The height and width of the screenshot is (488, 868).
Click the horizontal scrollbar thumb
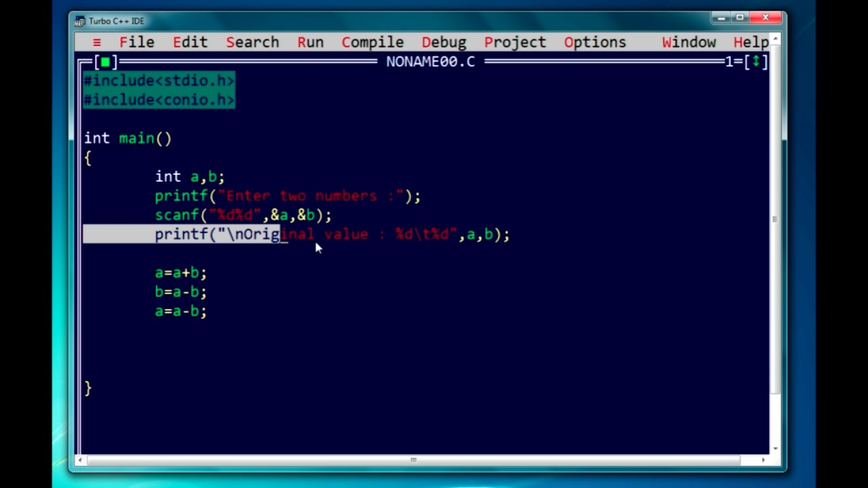pyautogui.click(x=413, y=460)
